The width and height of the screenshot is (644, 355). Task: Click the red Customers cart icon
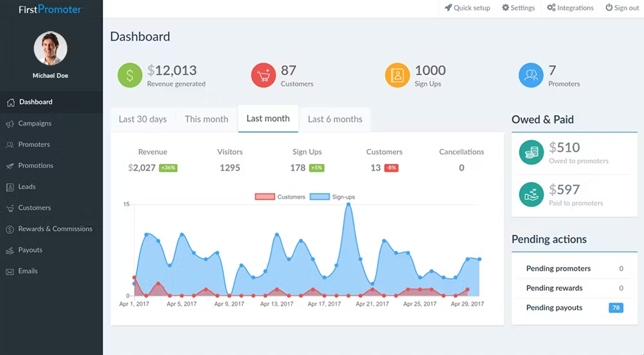[x=263, y=75]
